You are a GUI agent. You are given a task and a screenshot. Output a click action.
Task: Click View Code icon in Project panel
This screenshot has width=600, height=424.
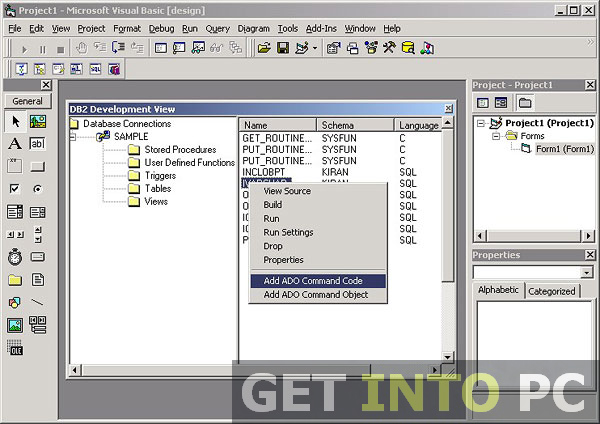click(x=483, y=103)
